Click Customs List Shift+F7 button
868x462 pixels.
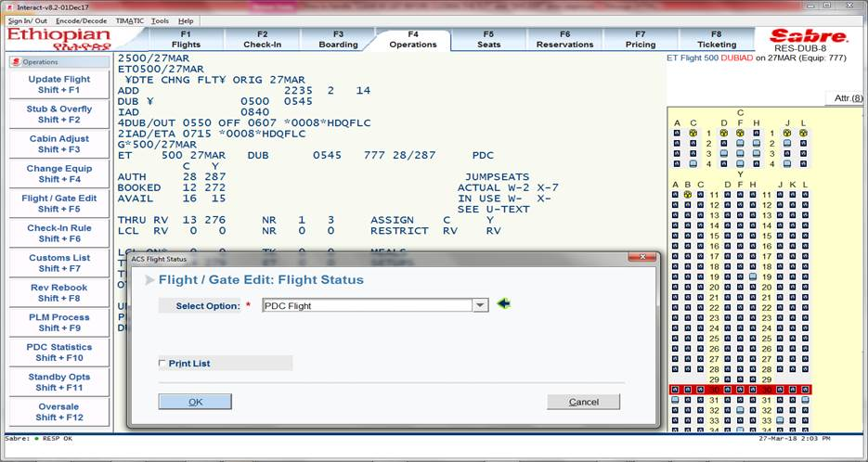coord(59,263)
